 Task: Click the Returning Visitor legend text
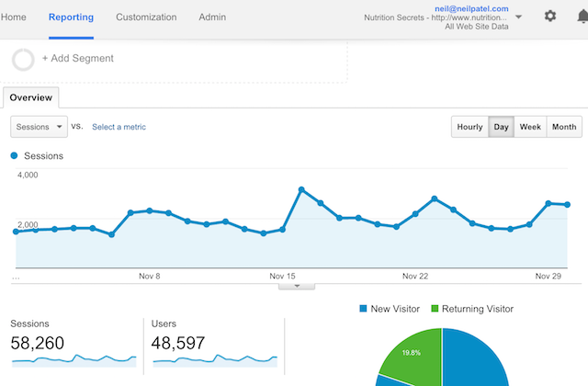pos(478,309)
